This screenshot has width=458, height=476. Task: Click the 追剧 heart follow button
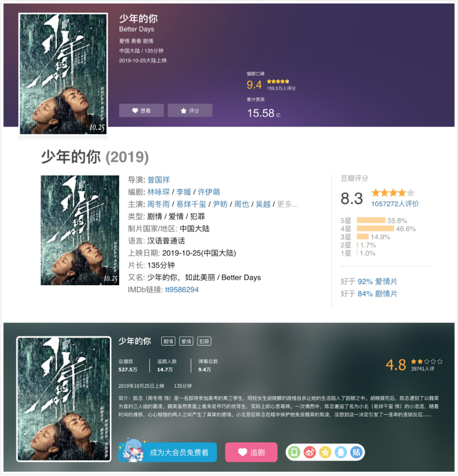(x=251, y=452)
